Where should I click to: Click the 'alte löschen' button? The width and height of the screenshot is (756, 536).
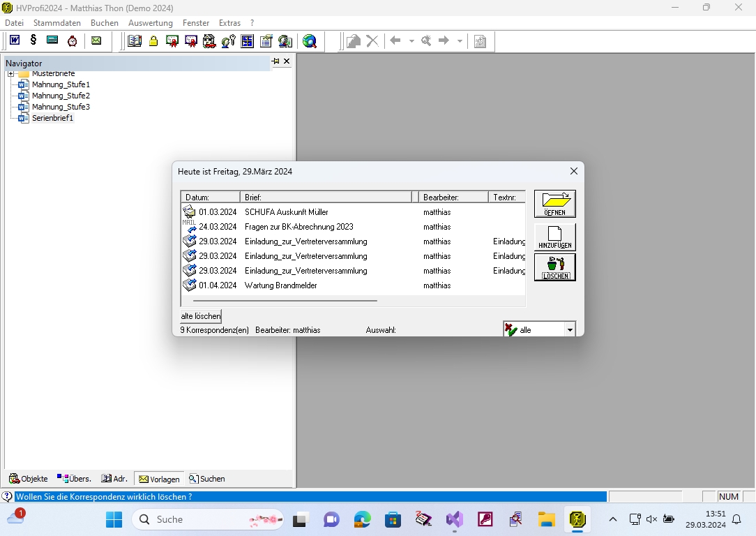201,316
